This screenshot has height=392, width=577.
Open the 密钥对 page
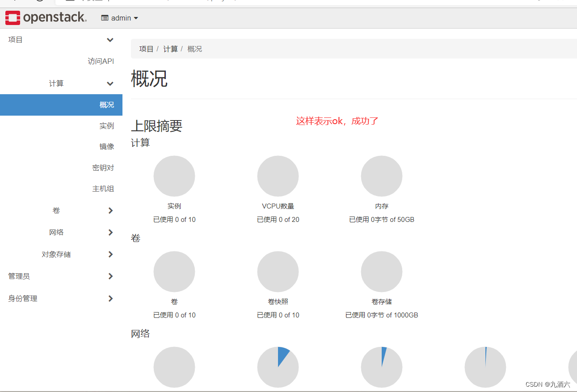coord(103,167)
